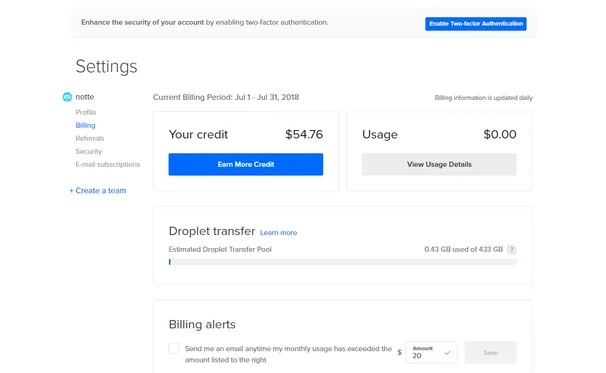
Task: Click the Usage heading
Action: coord(380,135)
